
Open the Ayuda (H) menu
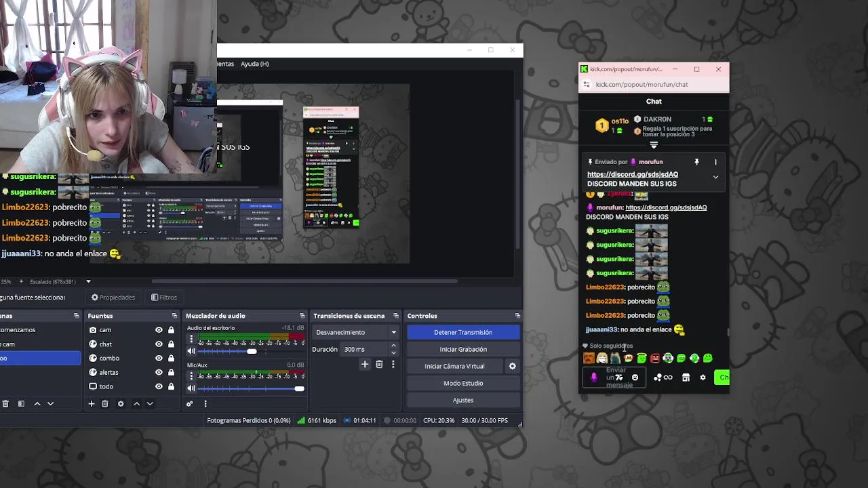click(x=255, y=64)
